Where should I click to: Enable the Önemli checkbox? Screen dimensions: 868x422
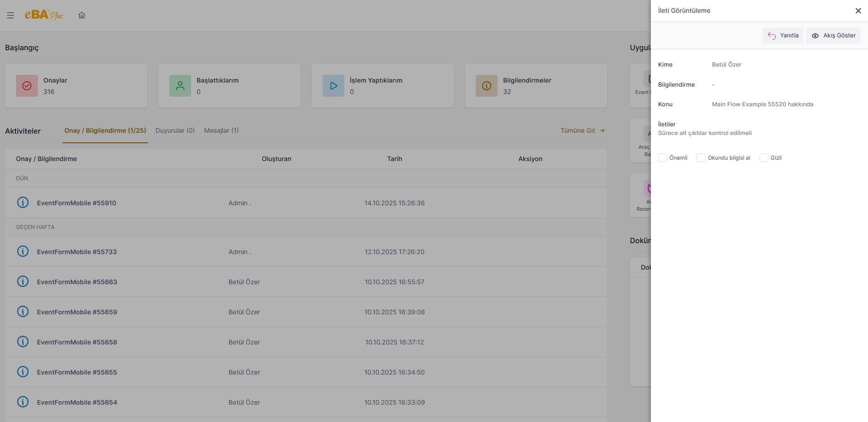tap(663, 158)
